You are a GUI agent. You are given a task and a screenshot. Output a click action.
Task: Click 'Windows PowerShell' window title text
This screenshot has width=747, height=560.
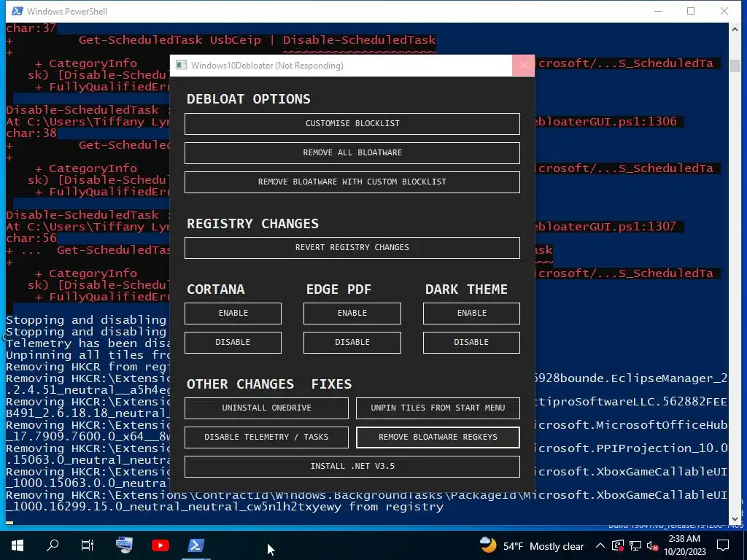pyautogui.click(x=66, y=12)
